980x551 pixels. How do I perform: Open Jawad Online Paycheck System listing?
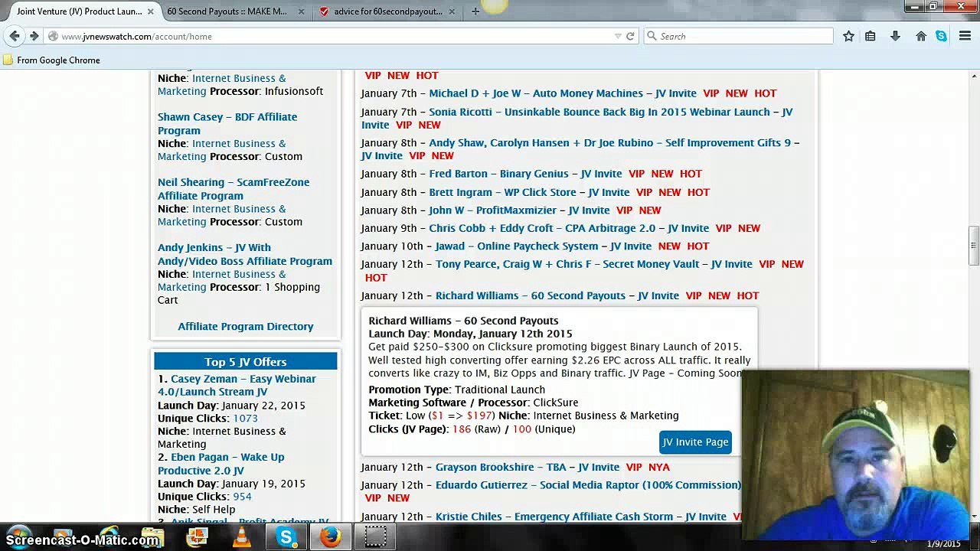[x=517, y=246]
